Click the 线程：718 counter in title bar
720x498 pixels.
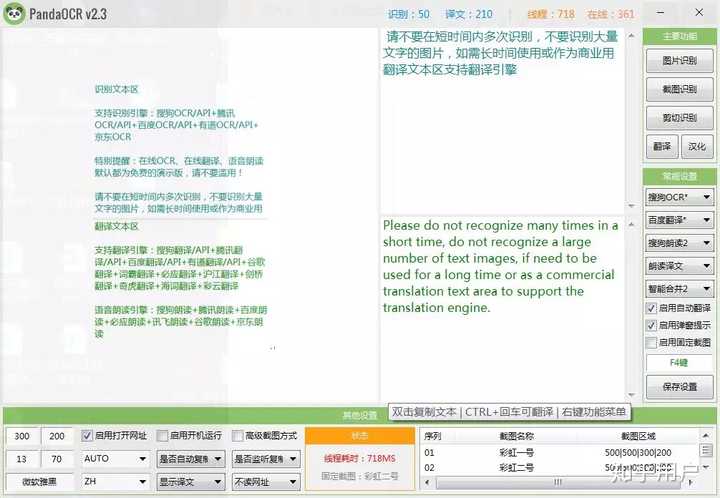pos(551,14)
